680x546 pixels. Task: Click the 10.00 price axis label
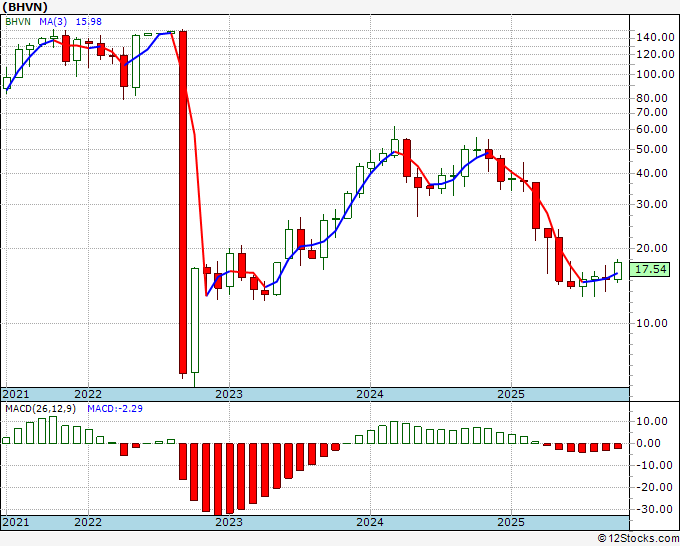pyautogui.click(x=652, y=323)
